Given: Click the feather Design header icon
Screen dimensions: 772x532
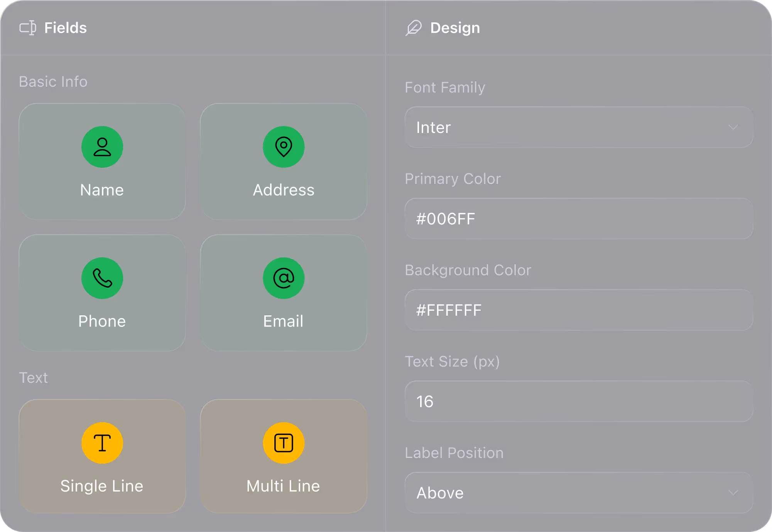Looking at the screenshot, I should (414, 28).
